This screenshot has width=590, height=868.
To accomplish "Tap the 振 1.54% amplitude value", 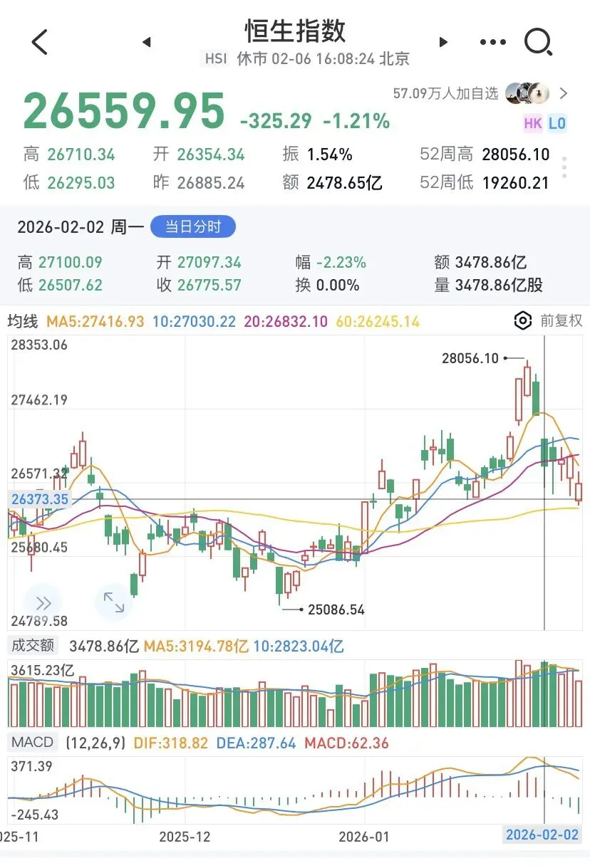I will [318, 155].
